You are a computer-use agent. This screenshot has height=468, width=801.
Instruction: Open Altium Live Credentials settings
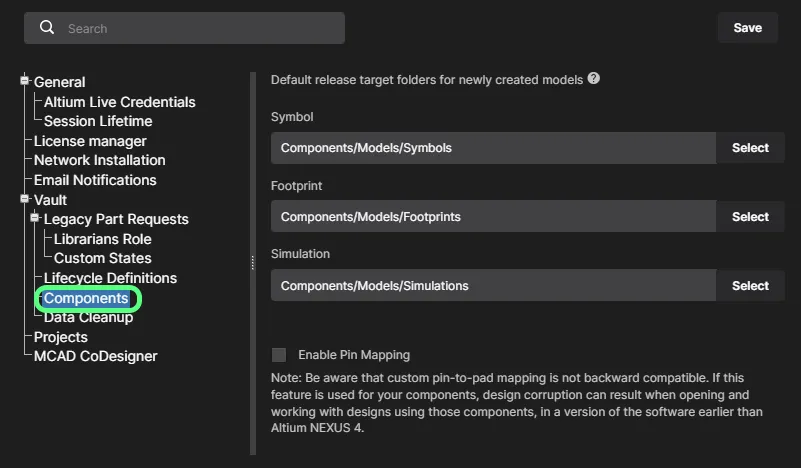[x=120, y=102]
